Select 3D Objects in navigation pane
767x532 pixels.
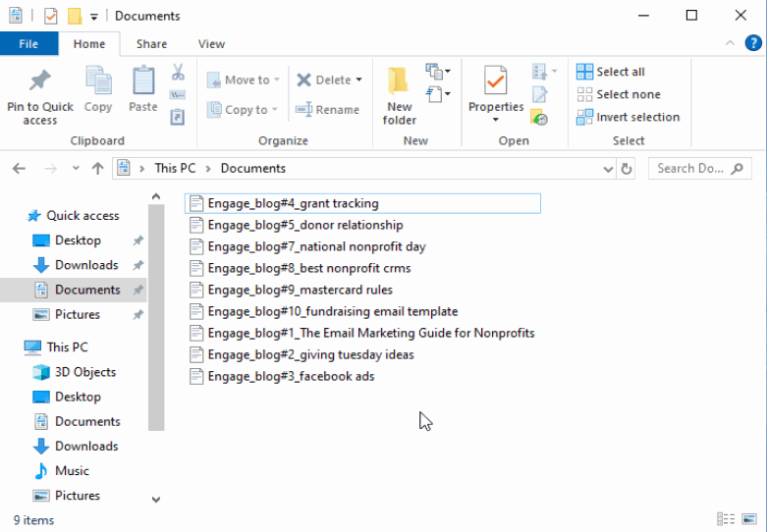[84, 372]
